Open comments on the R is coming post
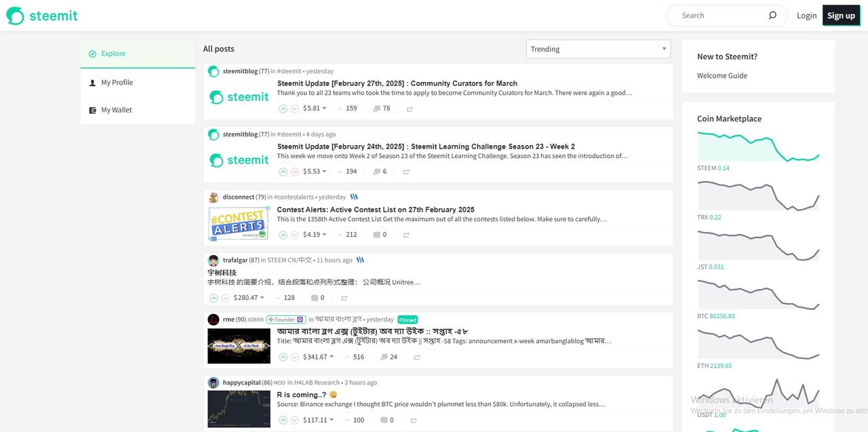868x432 pixels. click(387, 420)
